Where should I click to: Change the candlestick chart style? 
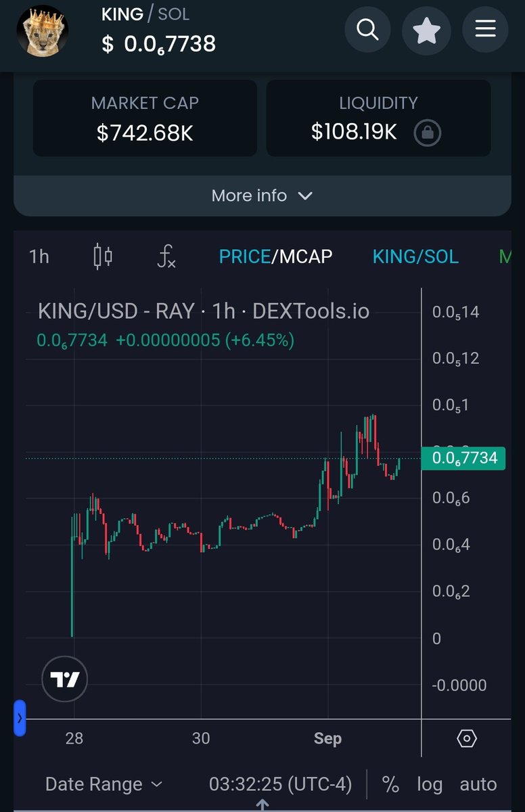coord(103,256)
